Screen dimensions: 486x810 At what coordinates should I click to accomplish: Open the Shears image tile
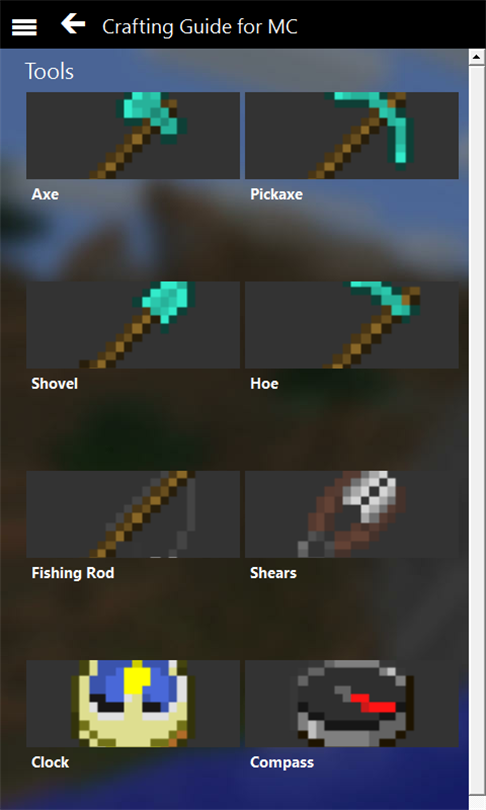352,514
